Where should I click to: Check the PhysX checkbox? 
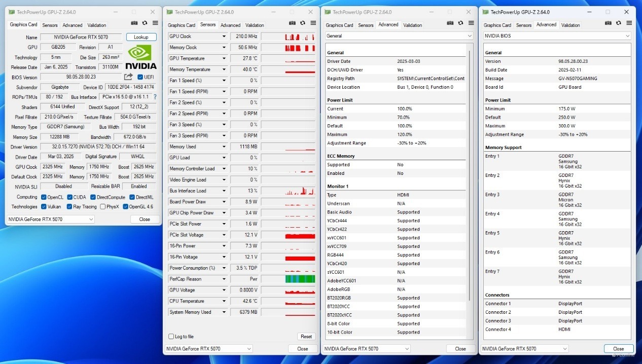pos(103,207)
